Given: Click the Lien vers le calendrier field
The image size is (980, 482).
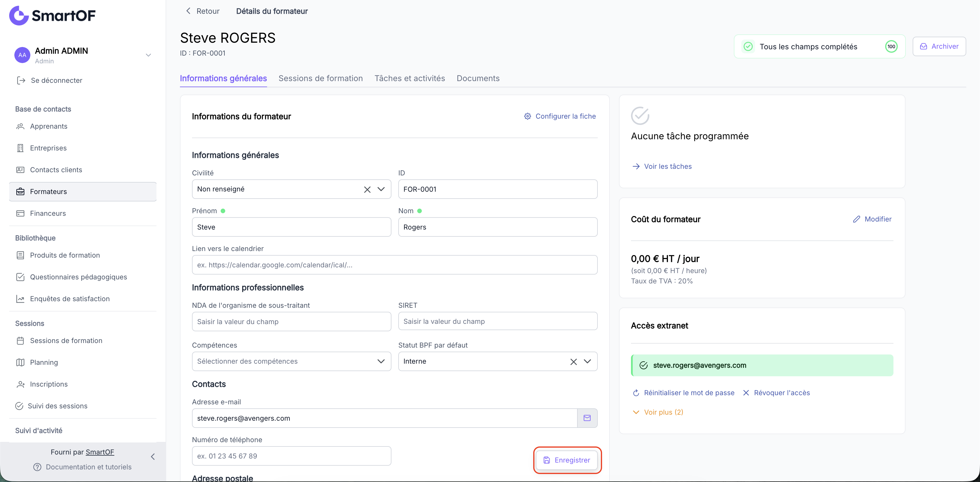Looking at the screenshot, I should tap(395, 265).
